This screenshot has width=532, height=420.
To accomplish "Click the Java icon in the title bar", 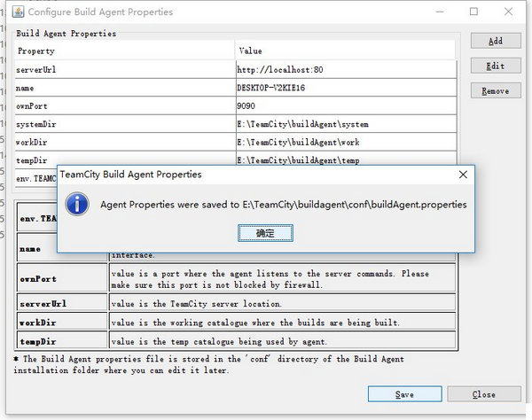I will coord(18,12).
